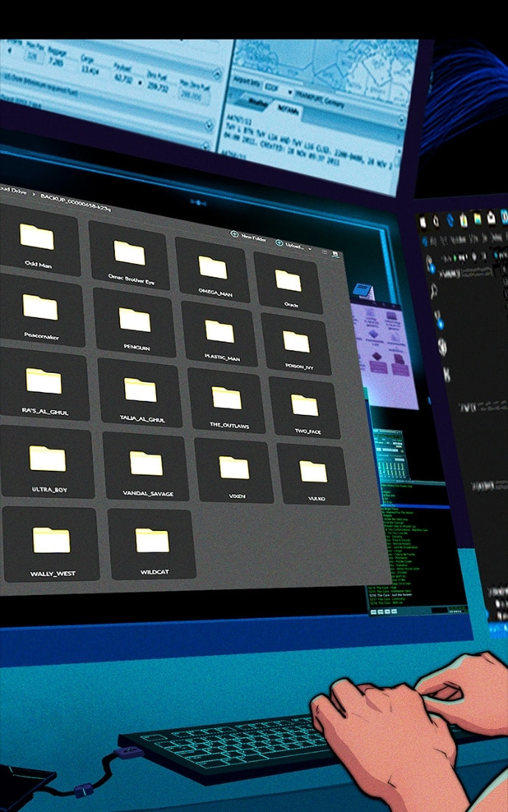Open the source control icon with blue badge in editor sidebar
Viewport: 508px width, 812px height.
coord(439,319)
